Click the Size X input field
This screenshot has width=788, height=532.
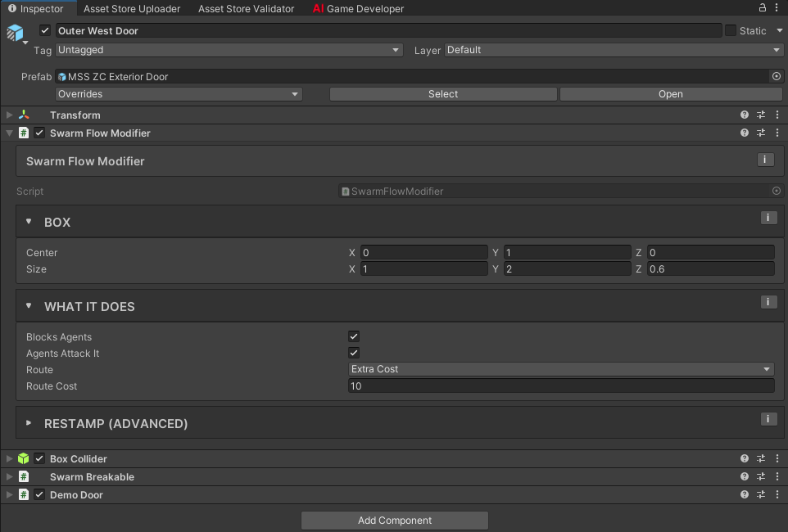(x=424, y=269)
